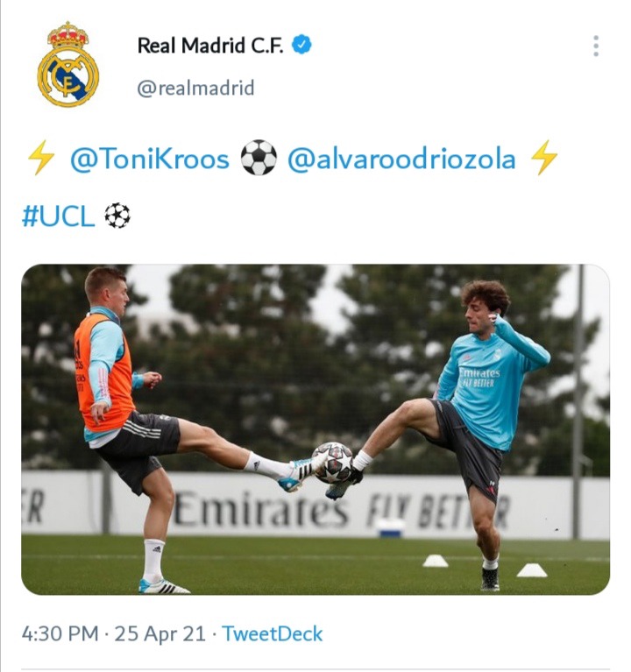Viewport: 631px width, 672px height.
Task: Click the Champions League starball emoji
Action: pyautogui.click(x=117, y=216)
